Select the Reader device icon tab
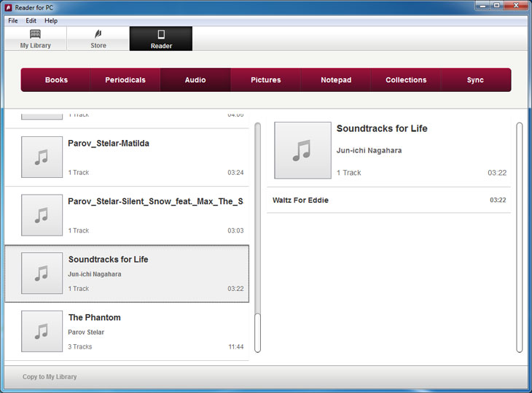The height and width of the screenshot is (393, 532). (161, 34)
